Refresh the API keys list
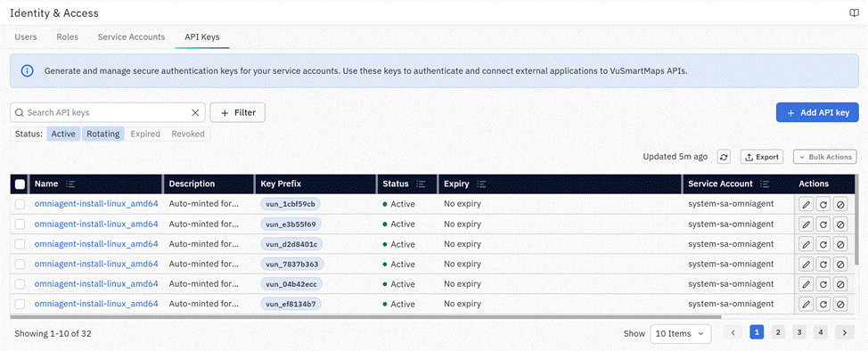This screenshot has height=351, width=868. pyautogui.click(x=724, y=157)
